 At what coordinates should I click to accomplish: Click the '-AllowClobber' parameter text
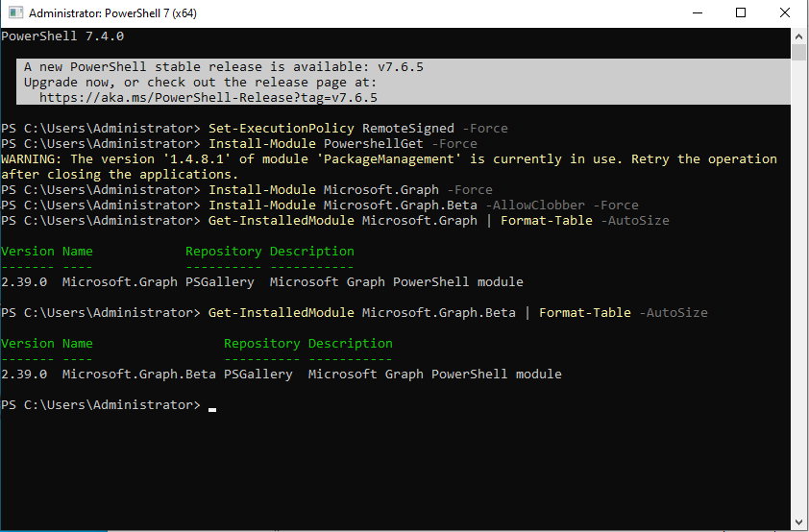pyautogui.click(x=535, y=206)
